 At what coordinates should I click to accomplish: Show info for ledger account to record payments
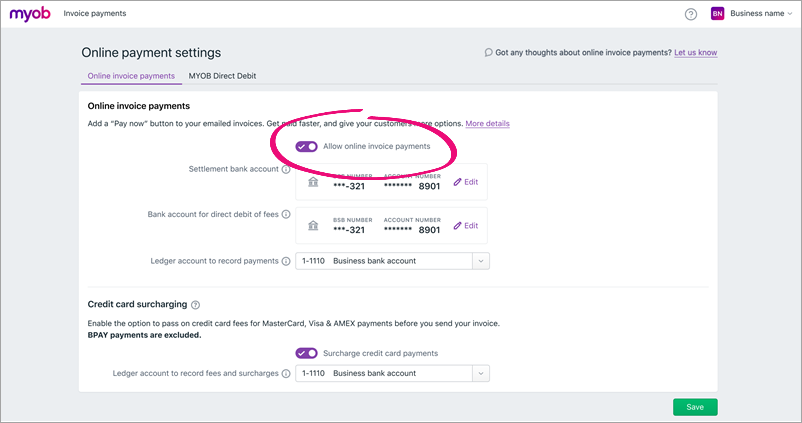tap(286, 261)
